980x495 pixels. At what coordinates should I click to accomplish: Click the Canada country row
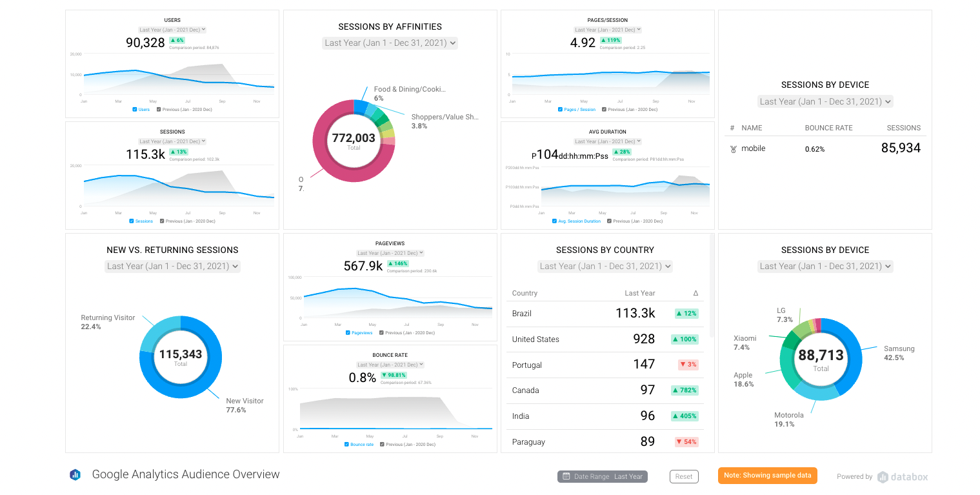tap(605, 390)
